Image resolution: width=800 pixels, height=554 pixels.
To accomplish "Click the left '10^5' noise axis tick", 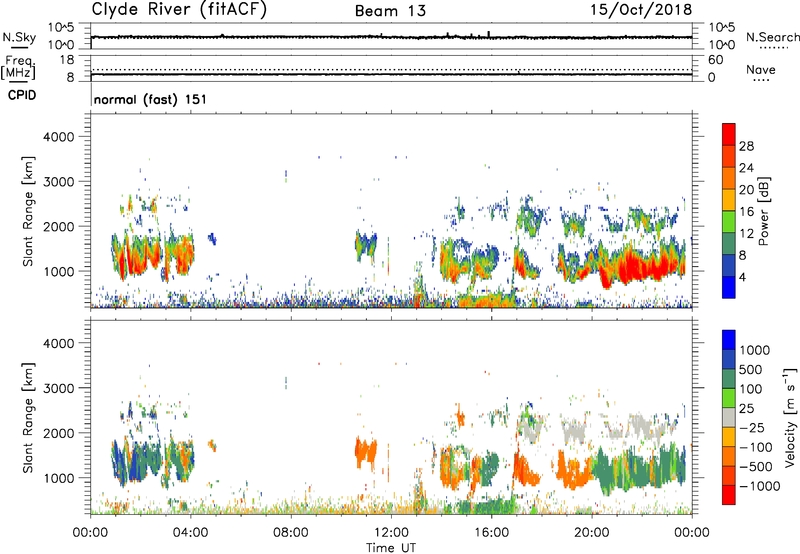I will click(x=61, y=28).
